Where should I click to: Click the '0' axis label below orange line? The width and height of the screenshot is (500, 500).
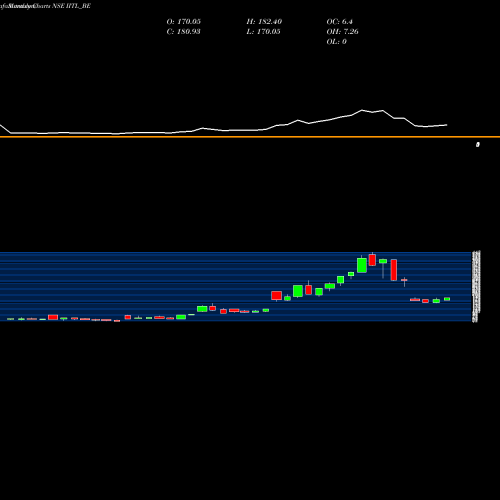coord(478,144)
